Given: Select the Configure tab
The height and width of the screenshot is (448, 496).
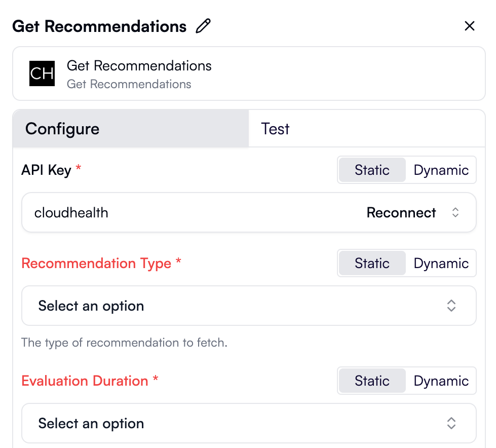Looking at the screenshot, I should [62, 129].
